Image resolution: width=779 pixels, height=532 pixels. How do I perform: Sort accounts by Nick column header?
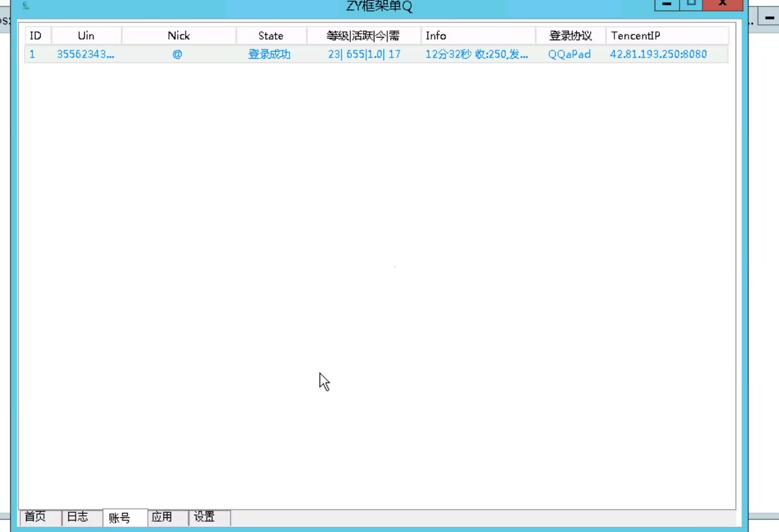(179, 36)
